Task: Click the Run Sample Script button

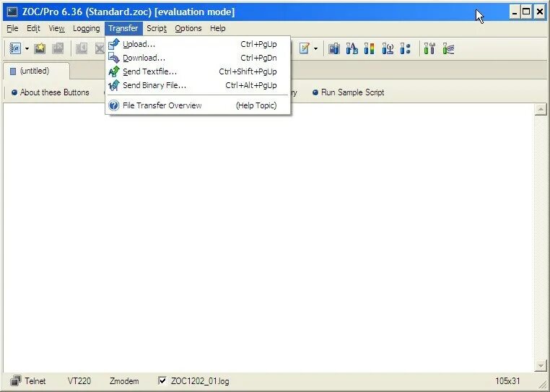Action: (x=349, y=92)
